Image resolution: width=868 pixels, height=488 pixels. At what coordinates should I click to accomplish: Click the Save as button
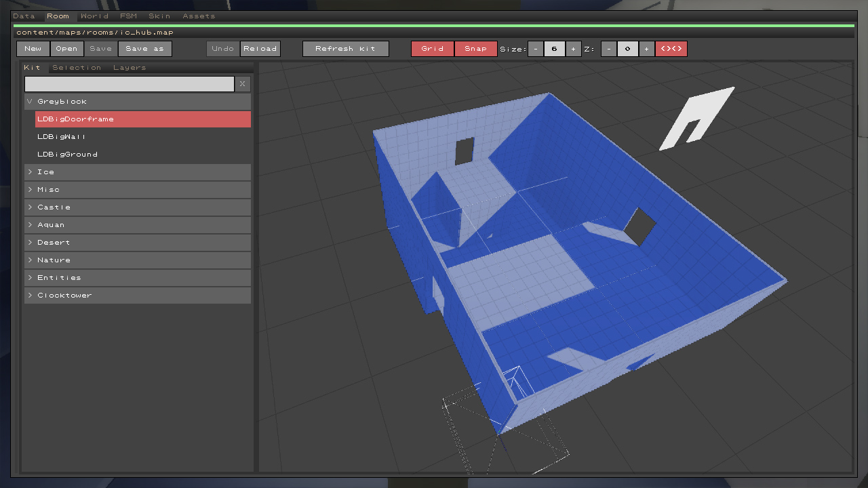pyautogui.click(x=145, y=49)
